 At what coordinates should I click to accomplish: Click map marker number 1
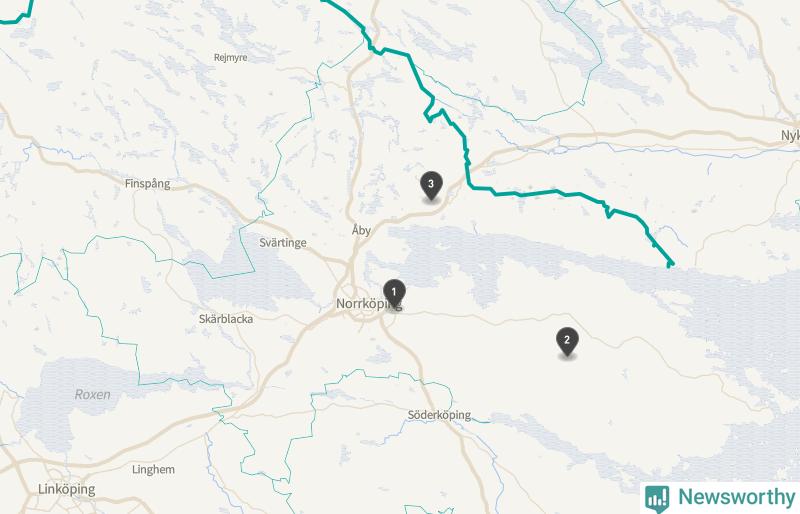(x=394, y=293)
